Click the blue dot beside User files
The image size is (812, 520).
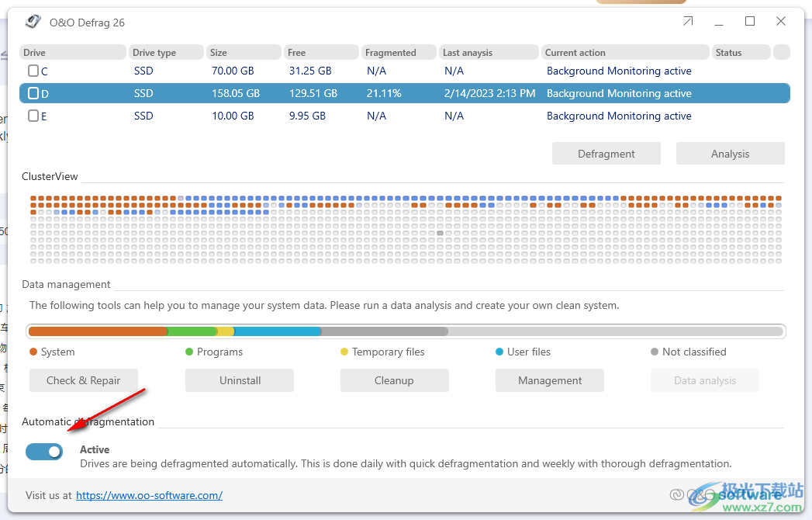pos(499,352)
